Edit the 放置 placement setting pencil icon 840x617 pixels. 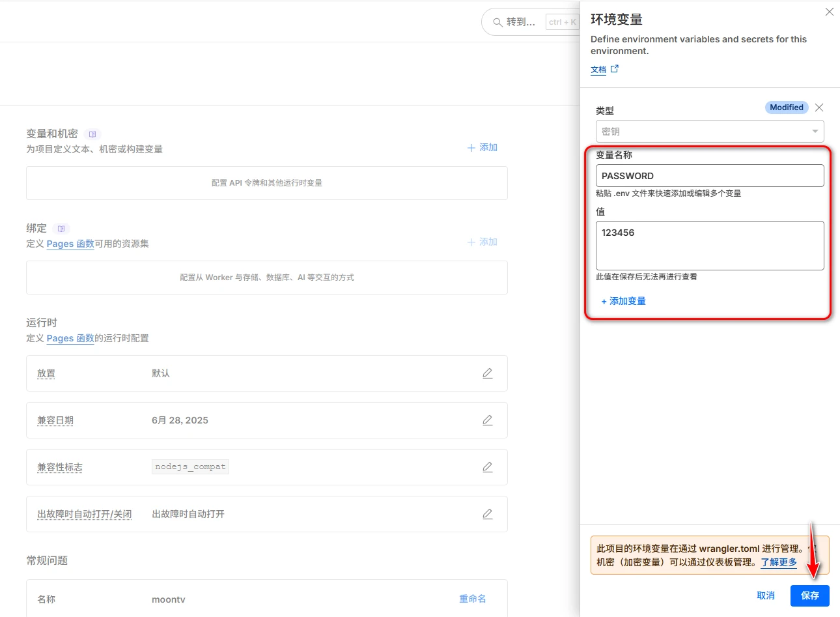(x=487, y=373)
